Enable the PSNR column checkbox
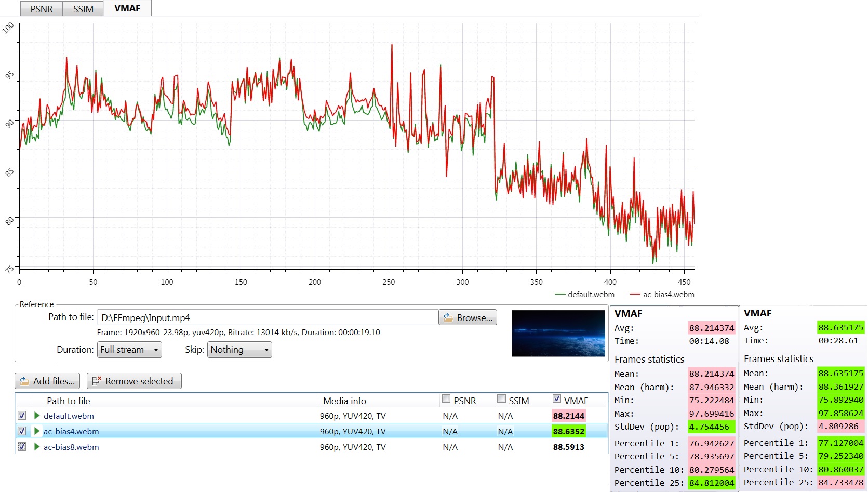The height and width of the screenshot is (492, 868). pyautogui.click(x=446, y=399)
